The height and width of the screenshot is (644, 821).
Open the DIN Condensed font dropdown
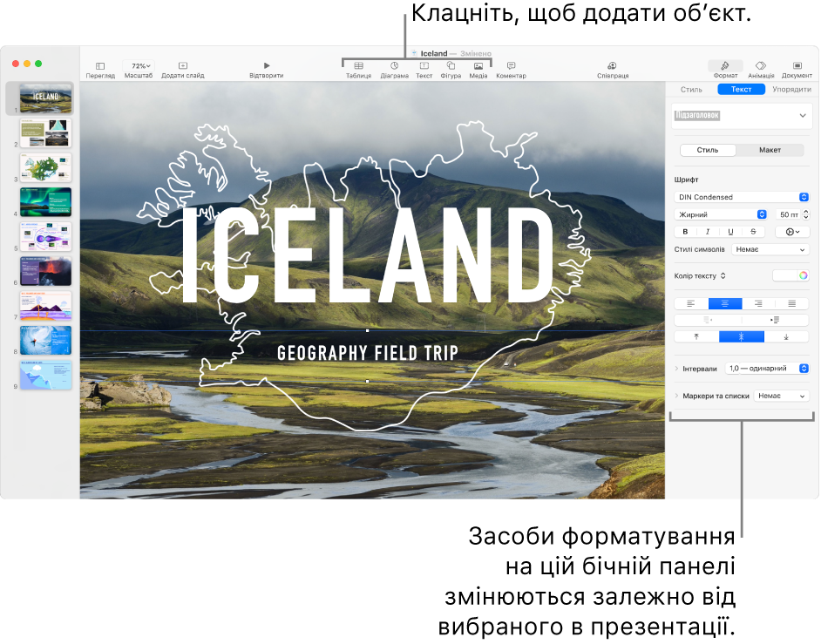tap(742, 196)
